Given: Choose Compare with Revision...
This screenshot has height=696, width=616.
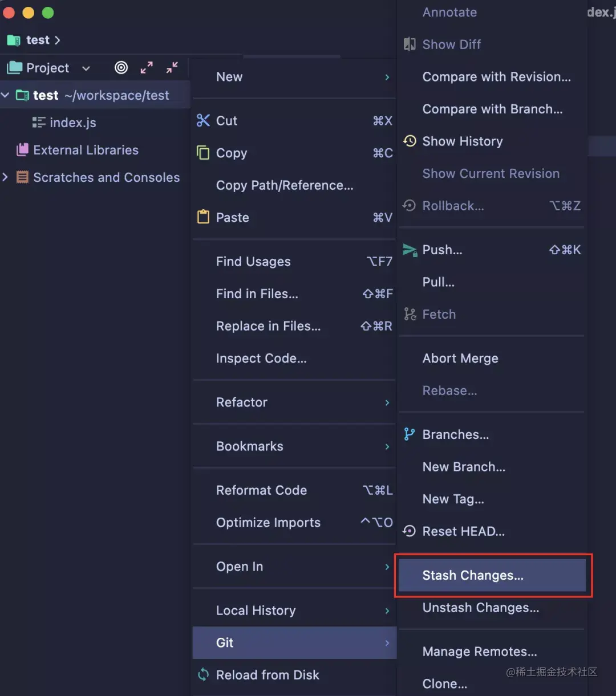Looking at the screenshot, I should [x=492, y=77].
